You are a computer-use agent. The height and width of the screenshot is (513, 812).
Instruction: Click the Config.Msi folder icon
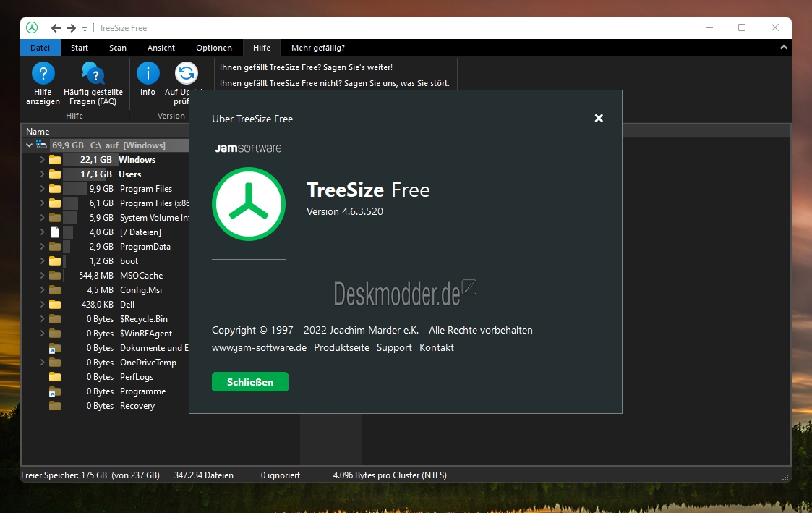click(55, 290)
